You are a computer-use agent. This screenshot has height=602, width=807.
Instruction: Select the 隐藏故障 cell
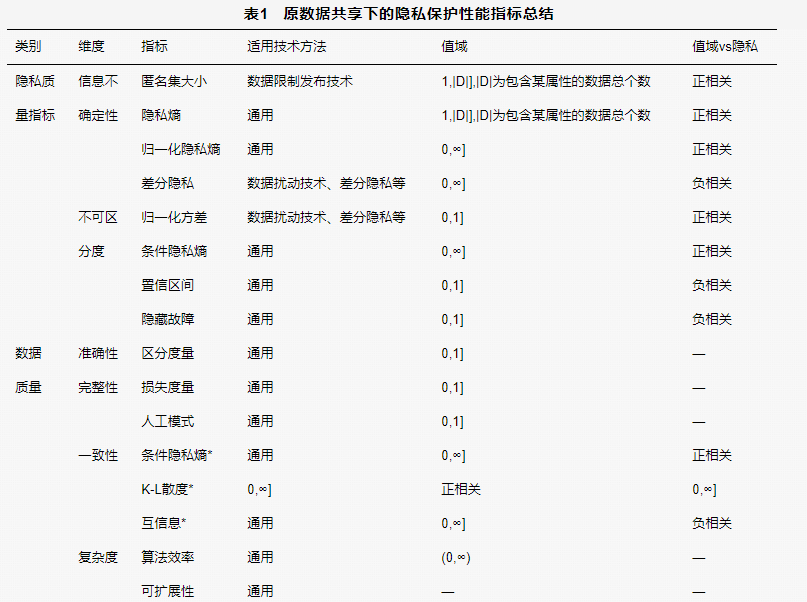pos(168,319)
